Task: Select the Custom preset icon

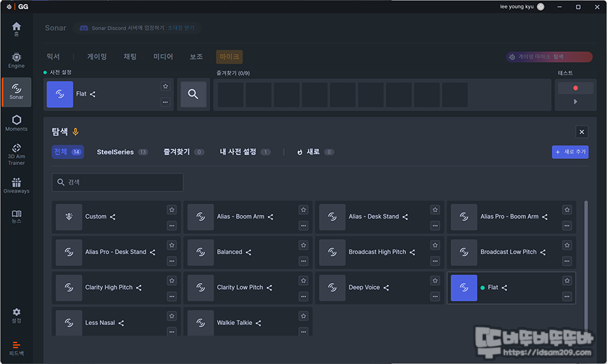Action: [x=69, y=216]
